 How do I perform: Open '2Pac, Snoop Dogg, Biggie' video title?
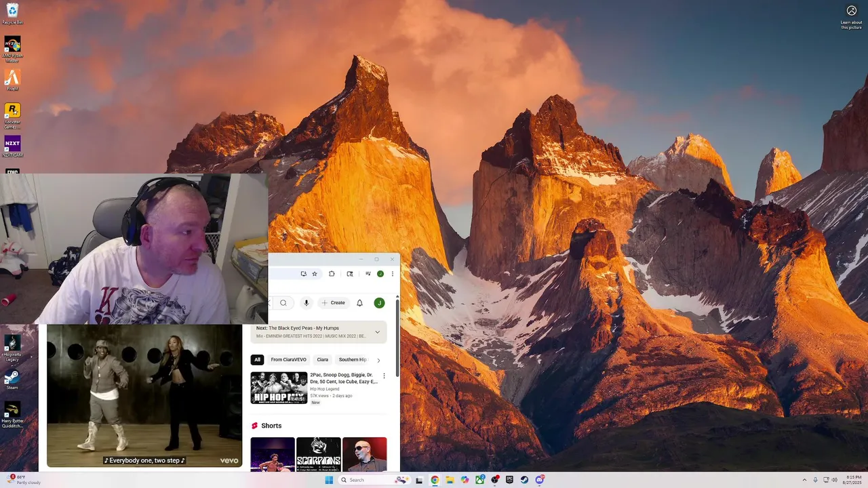343,378
